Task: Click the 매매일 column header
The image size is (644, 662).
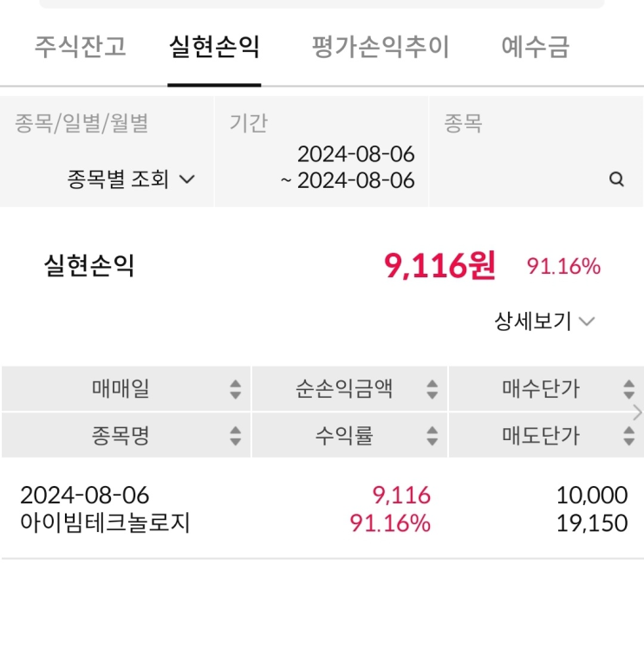Action: pos(120,390)
